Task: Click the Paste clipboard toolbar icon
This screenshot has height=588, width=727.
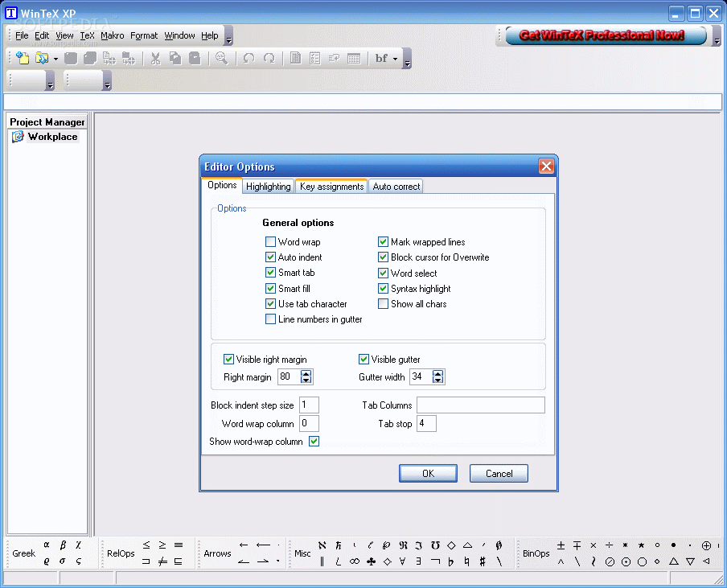Action: point(195,58)
